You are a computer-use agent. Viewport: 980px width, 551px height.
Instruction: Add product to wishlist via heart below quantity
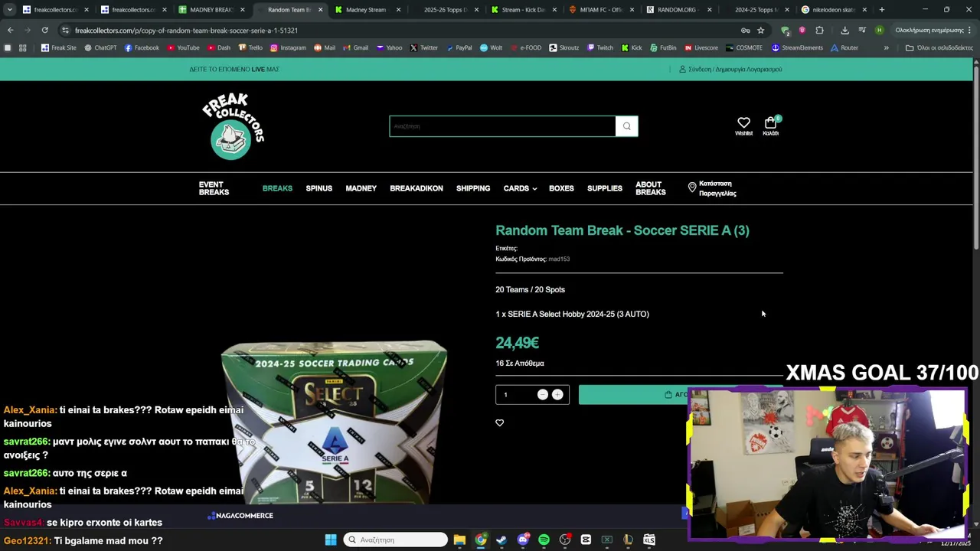point(499,422)
